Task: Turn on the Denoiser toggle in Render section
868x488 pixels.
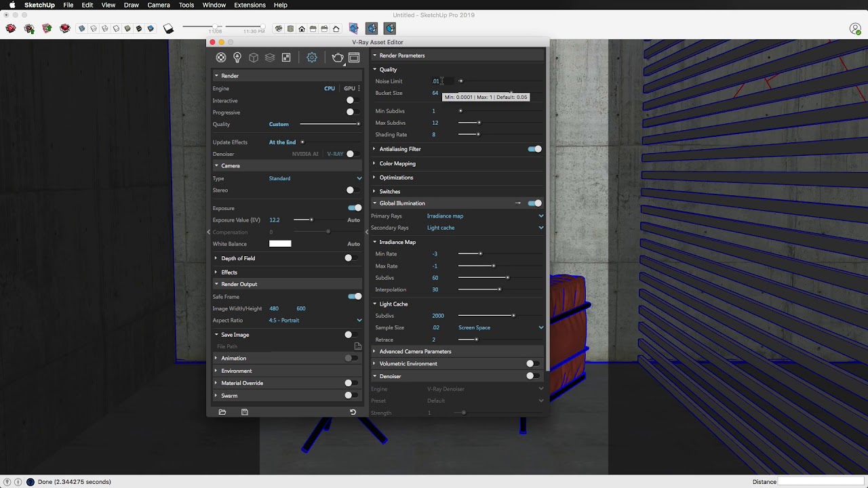Action: tap(353, 154)
